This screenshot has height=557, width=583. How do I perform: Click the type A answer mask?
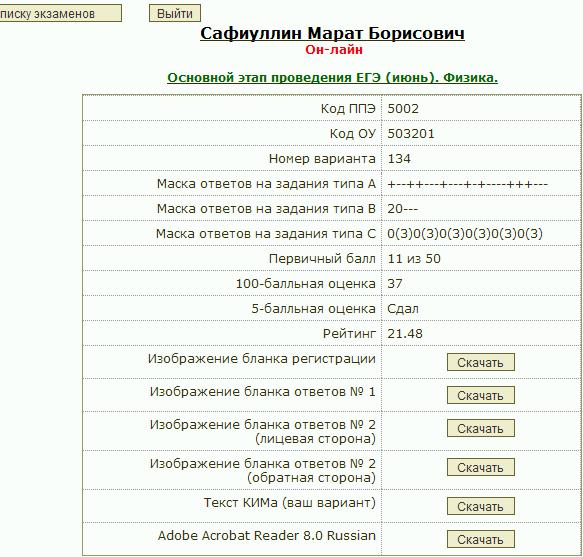pos(467,184)
